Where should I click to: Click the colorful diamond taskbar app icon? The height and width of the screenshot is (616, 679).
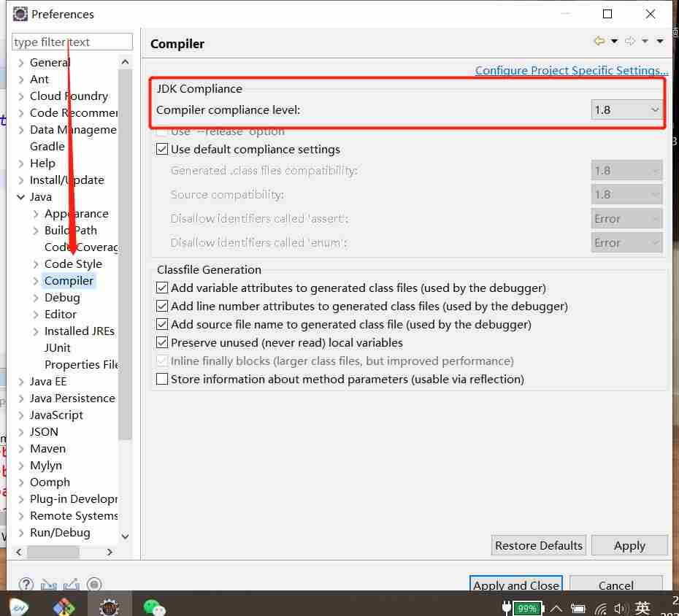tap(64, 607)
